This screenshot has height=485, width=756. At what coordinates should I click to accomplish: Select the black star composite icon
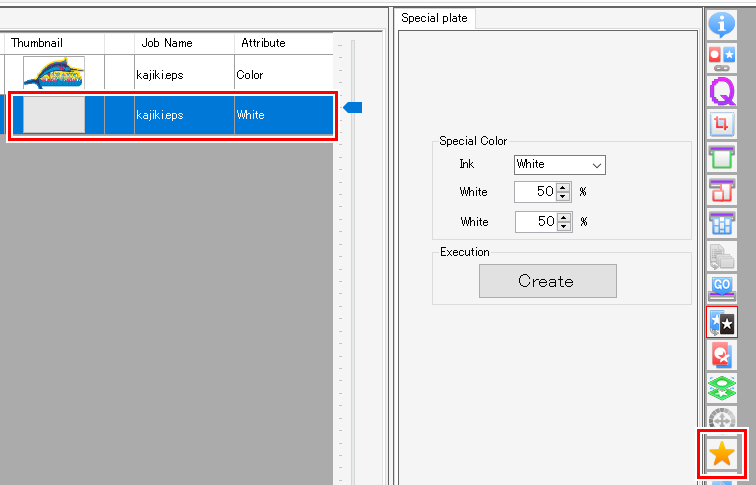(721, 321)
